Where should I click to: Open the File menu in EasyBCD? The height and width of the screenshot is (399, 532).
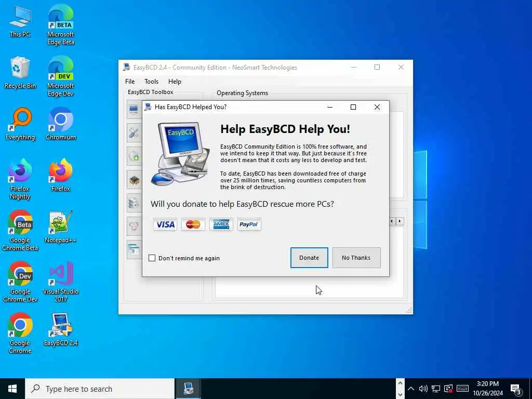click(130, 82)
